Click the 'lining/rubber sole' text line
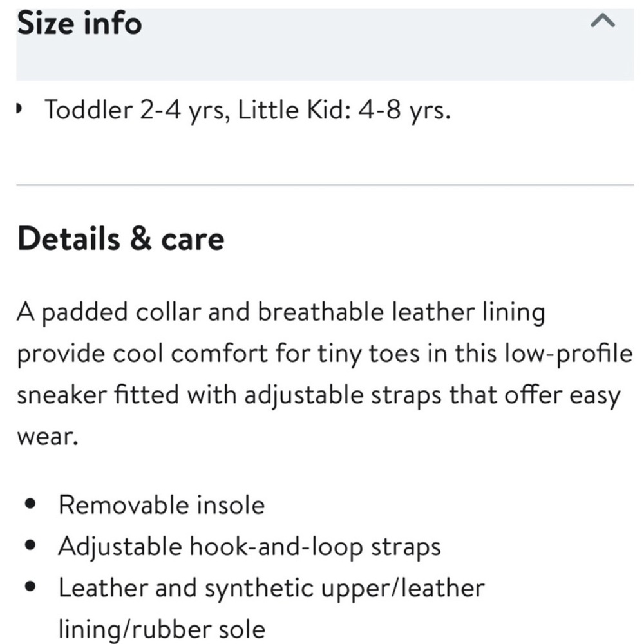This screenshot has height=644, width=644. [162, 629]
